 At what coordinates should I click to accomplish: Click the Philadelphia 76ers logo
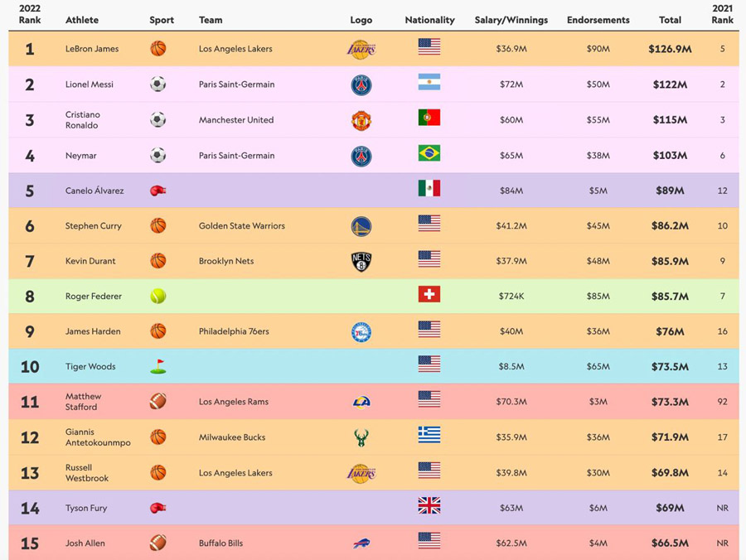[x=361, y=332]
